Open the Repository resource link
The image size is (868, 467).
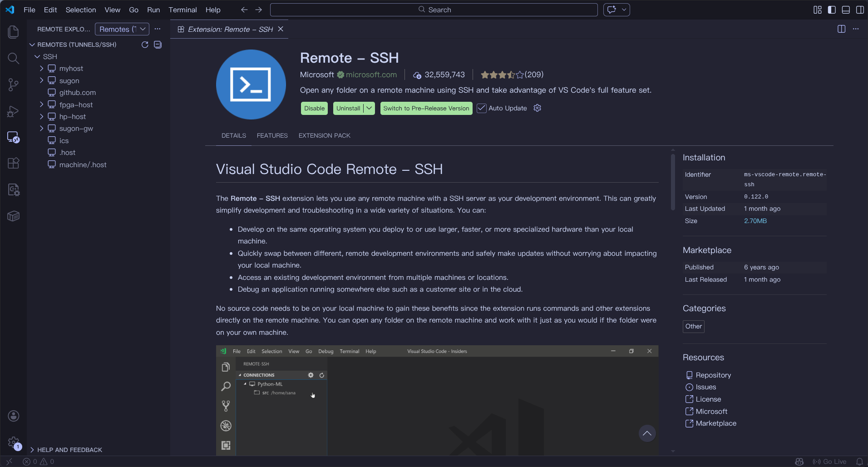click(x=713, y=375)
